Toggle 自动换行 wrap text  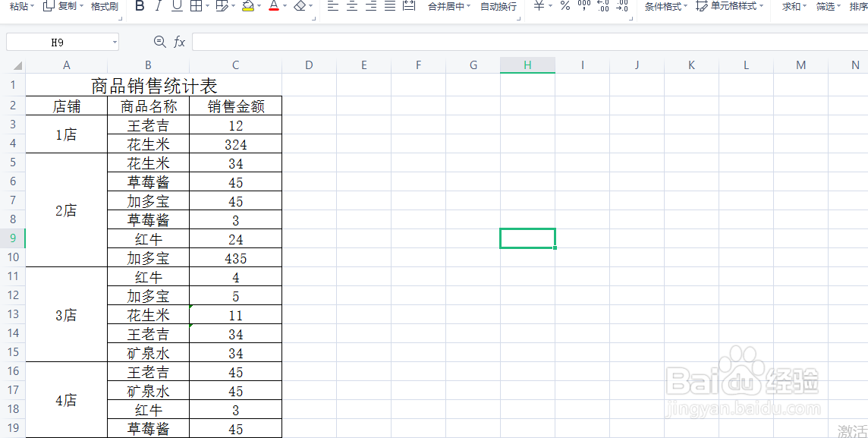tap(498, 7)
